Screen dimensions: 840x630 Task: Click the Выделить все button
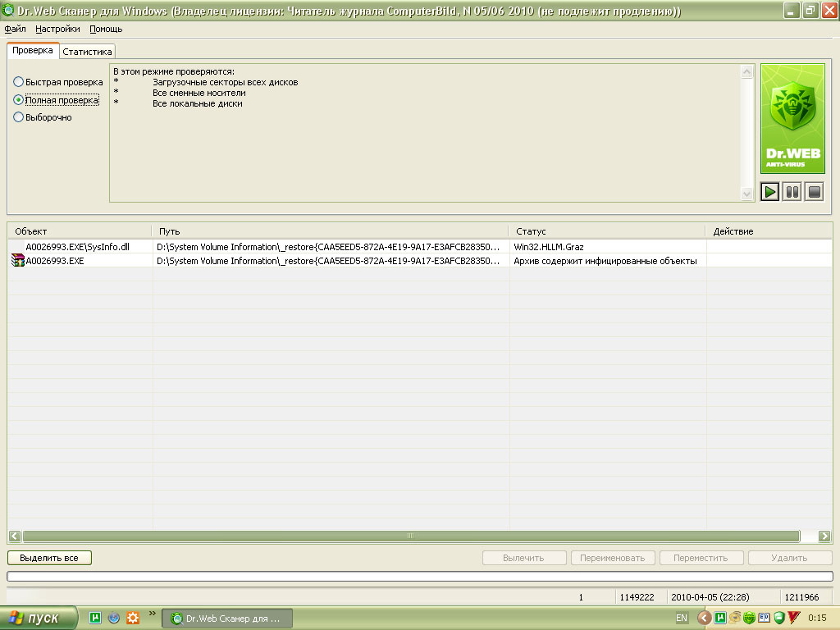coord(49,558)
